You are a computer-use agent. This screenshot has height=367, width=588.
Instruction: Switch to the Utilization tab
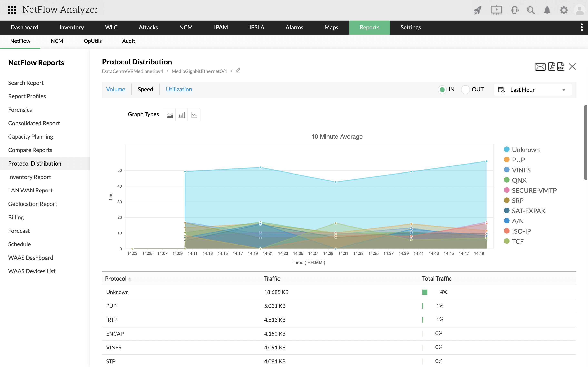pos(179,89)
